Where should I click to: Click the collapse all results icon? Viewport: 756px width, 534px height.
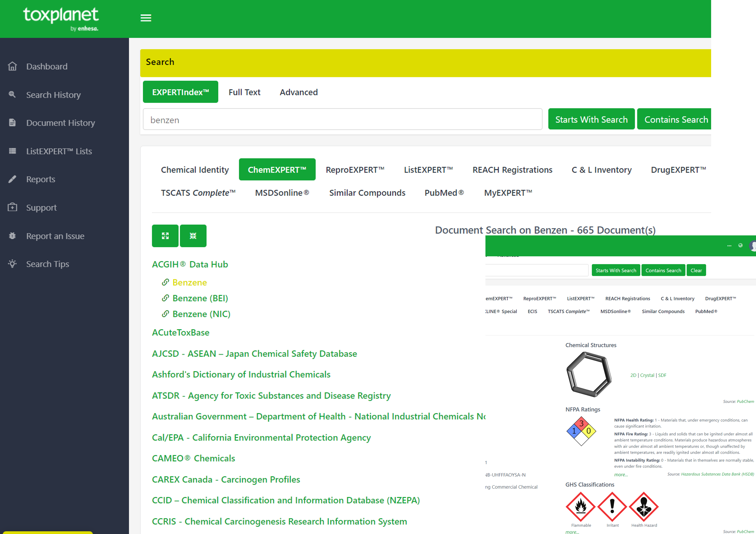click(193, 236)
